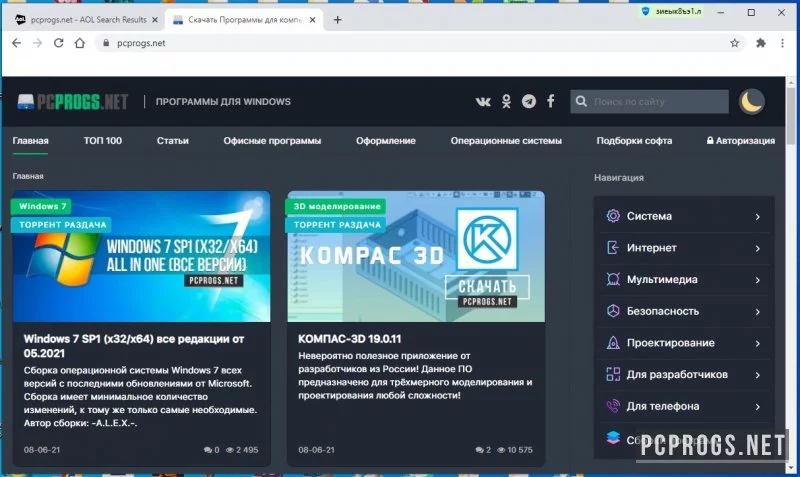The image size is (800, 477).
Task: Close the AOL Search Results tab
Action: pyautogui.click(x=155, y=20)
